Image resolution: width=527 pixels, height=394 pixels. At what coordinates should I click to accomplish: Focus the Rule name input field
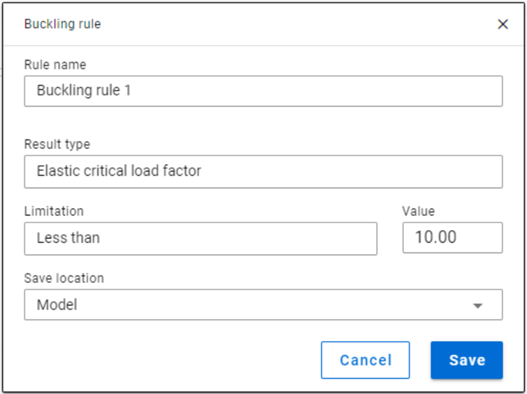263,91
